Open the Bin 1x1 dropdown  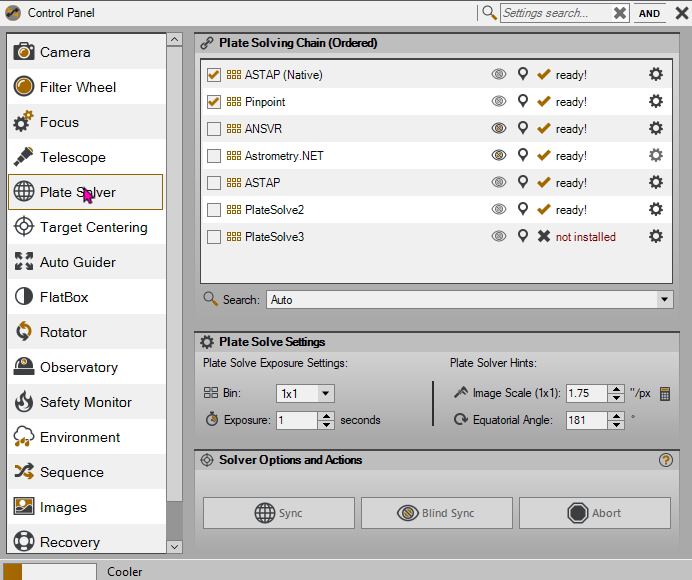[x=325, y=393]
